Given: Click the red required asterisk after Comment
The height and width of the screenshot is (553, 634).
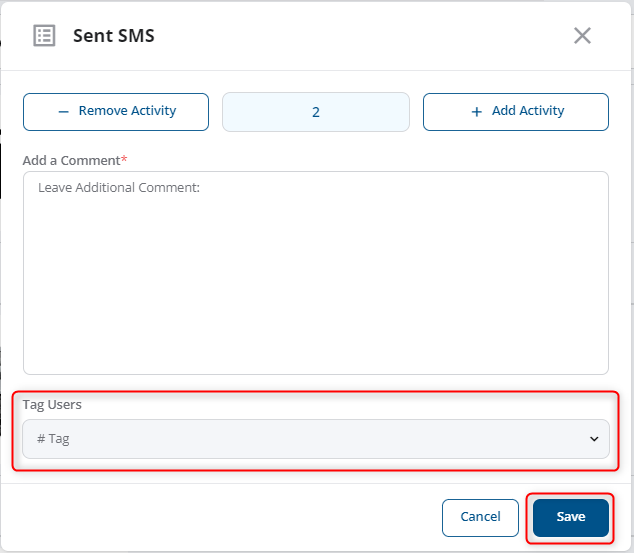Looking at the screenshot, I should pos(124,158).
